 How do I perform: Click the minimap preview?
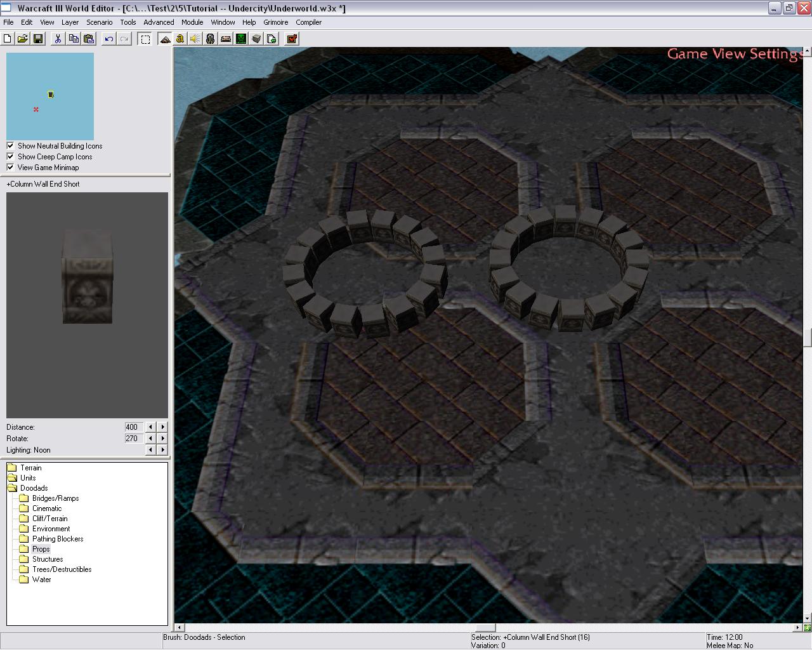pyautogui.click(x=50, y=96)
